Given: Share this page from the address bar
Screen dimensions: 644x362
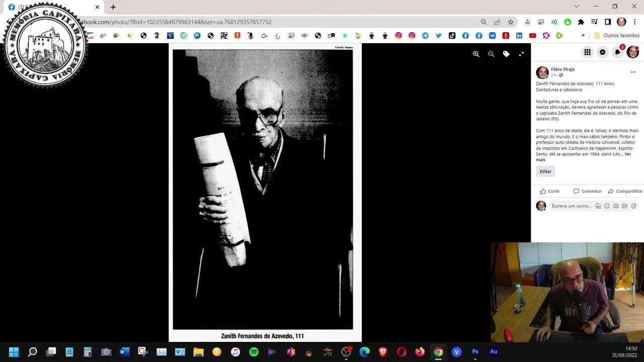Looking at the screenshot, I should tap(497, 22).
